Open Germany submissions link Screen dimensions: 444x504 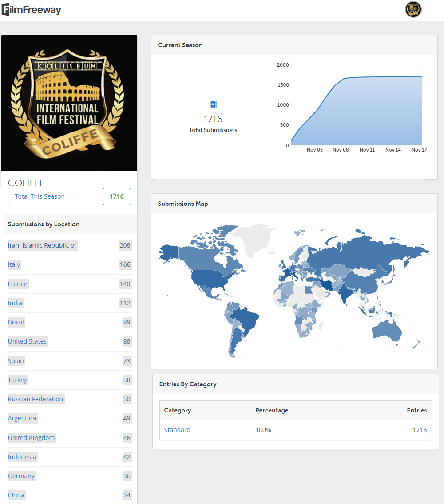[21, 476]
